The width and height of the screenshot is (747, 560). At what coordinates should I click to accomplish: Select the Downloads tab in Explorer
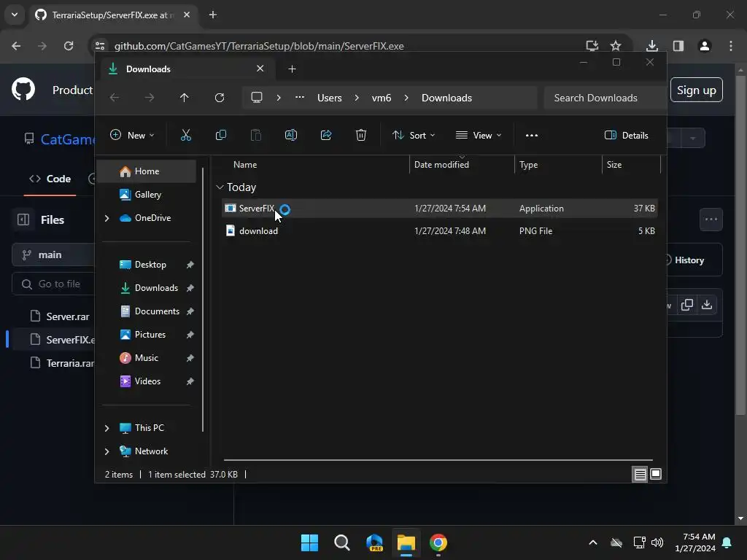[x=186, y=69]
